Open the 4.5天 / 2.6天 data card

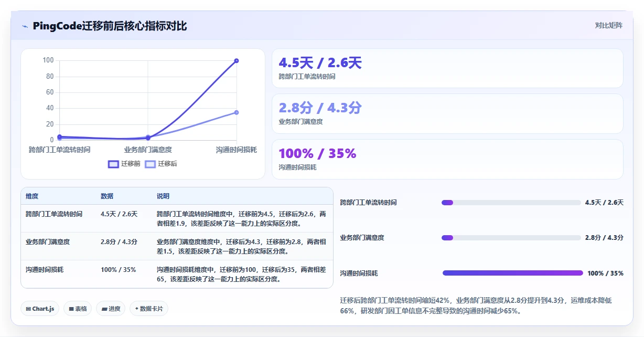coord(447,68)
